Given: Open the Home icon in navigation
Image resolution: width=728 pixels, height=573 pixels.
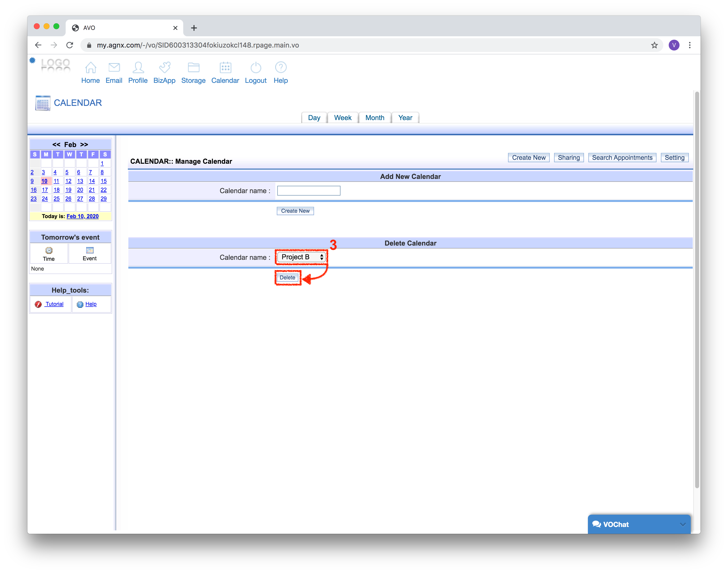Looking at the screenshot, I should tap(91, 68).
